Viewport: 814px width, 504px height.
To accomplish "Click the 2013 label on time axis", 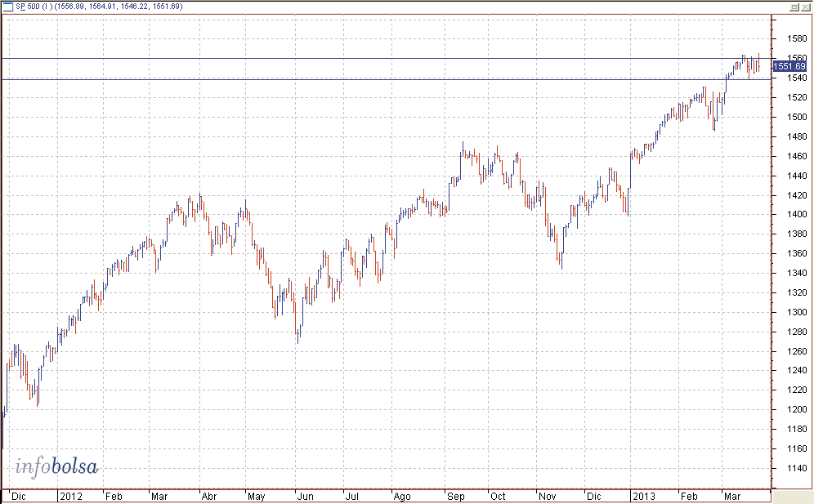I will tap(643, 496).
